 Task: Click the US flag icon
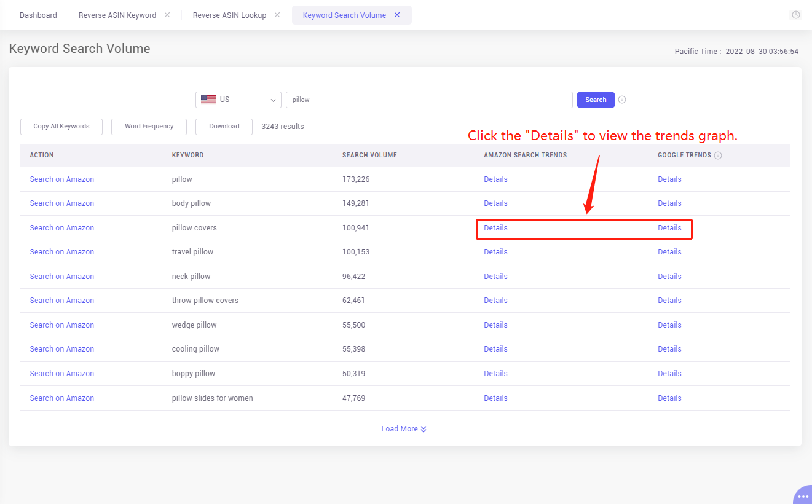click(208, 100)
